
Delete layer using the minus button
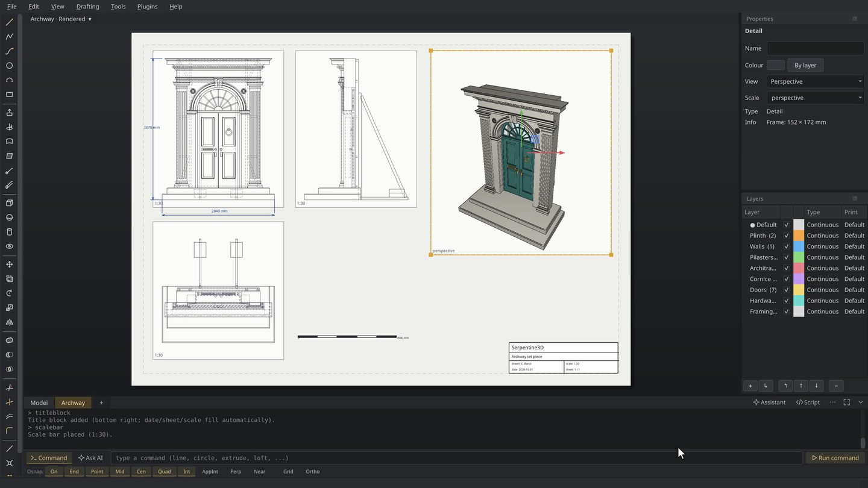click(836, 386)
